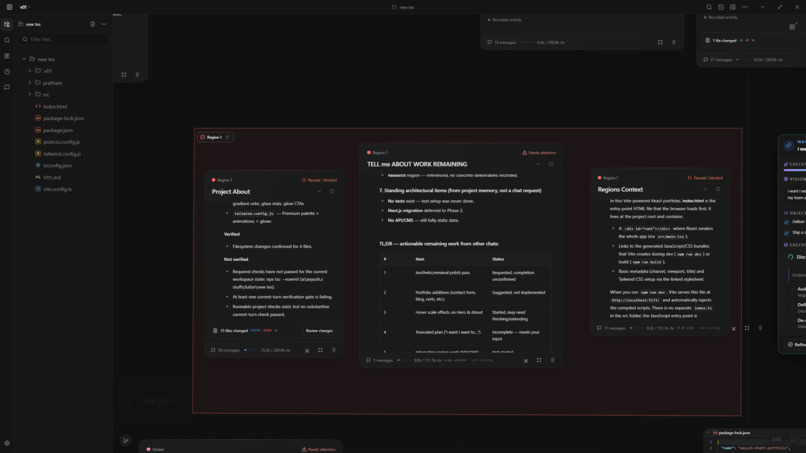The width and height of the screenshot is (806, 453).
Task: Click the app logo icon in top-left corner
Action: click(9, 7)
